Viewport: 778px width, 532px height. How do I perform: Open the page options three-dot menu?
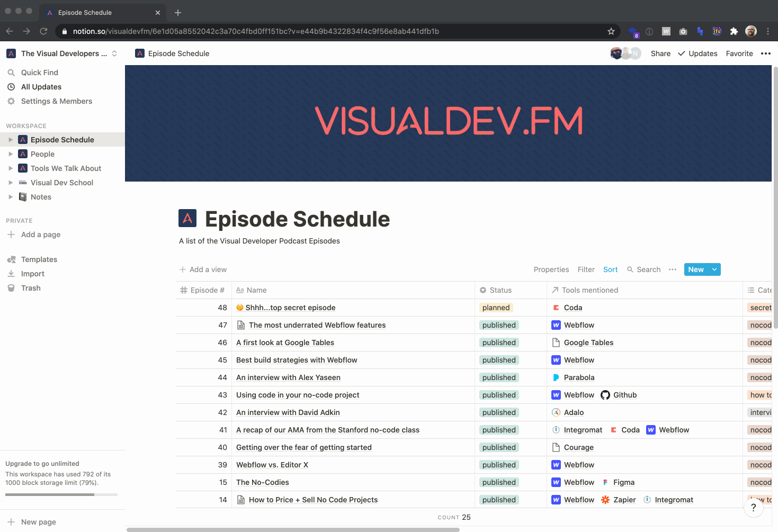[766, 53]
